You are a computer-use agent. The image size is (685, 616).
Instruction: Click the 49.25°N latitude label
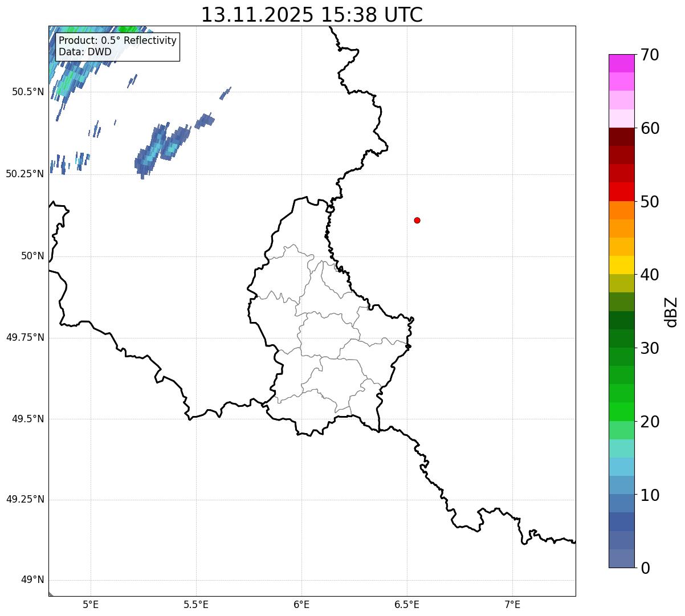[x=25, y=499]
